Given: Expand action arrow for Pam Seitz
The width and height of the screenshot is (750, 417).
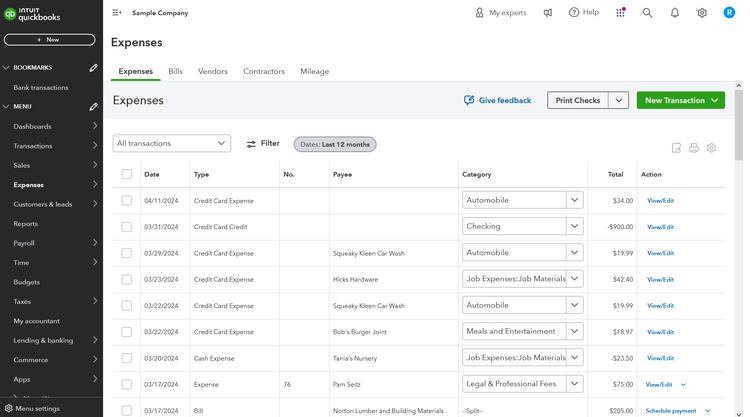Looking at the screenshot, I should pyautogui.click(x=684, y=384).
